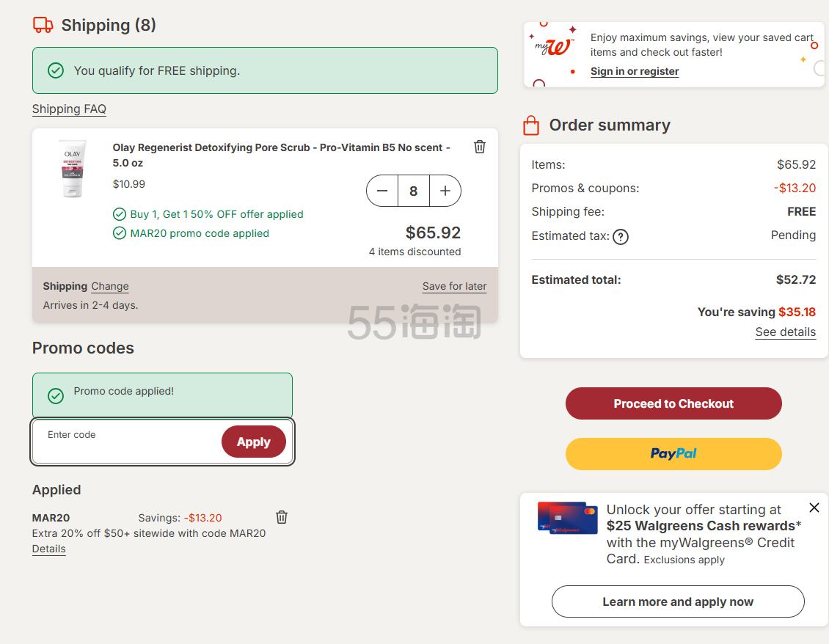Click Sign in or register

point(635,72)
